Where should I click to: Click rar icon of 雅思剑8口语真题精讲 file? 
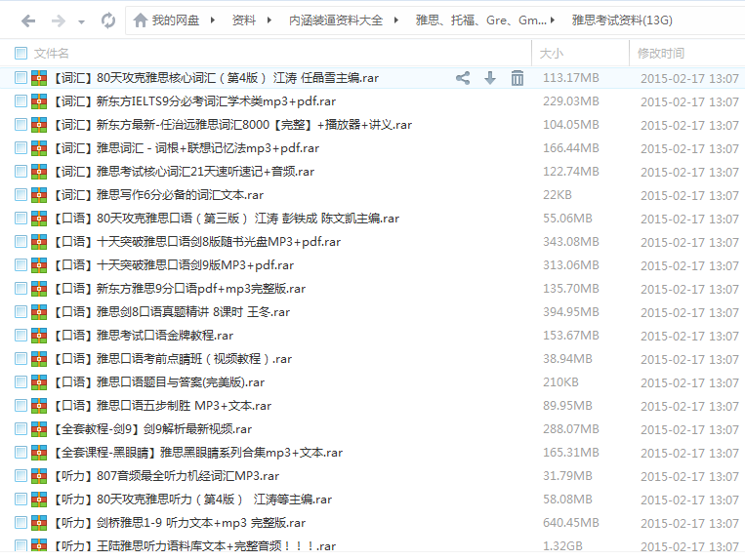pyautogui.click(x=39, y=312)
